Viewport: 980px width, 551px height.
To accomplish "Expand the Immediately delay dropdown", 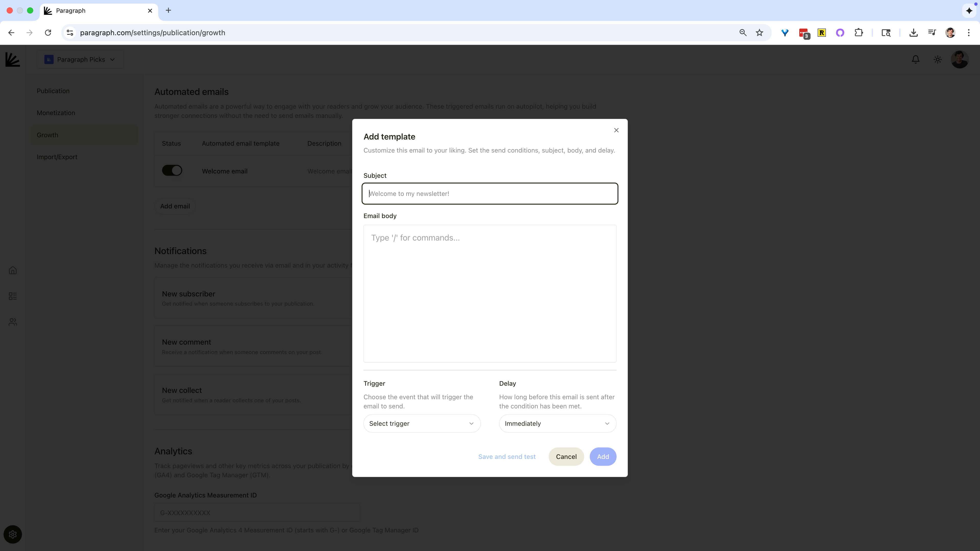I will 557,423.
